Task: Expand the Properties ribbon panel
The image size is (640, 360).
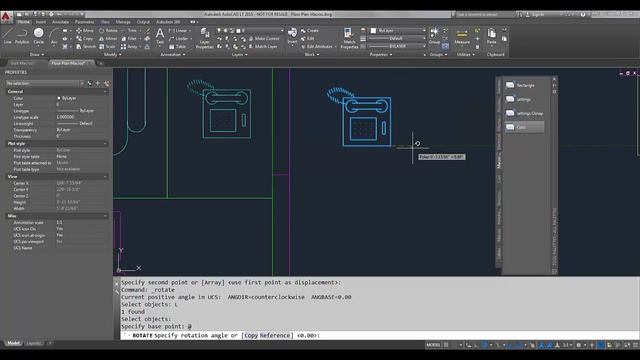Action: pos(380,54)
